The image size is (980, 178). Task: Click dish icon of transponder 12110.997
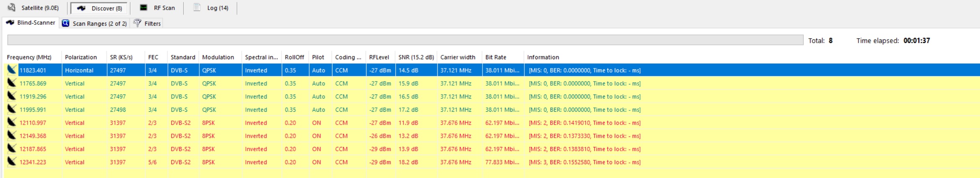tap(12, 122)
